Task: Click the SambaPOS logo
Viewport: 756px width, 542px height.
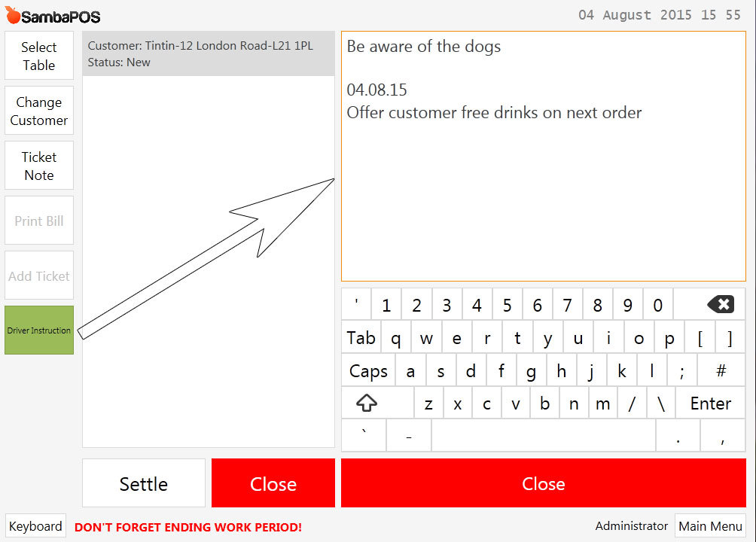Action: (53, 16)
